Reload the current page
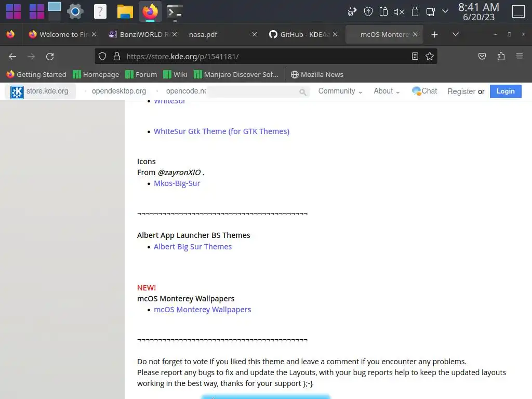Screen dimensions: 532x399 [50, 56]
